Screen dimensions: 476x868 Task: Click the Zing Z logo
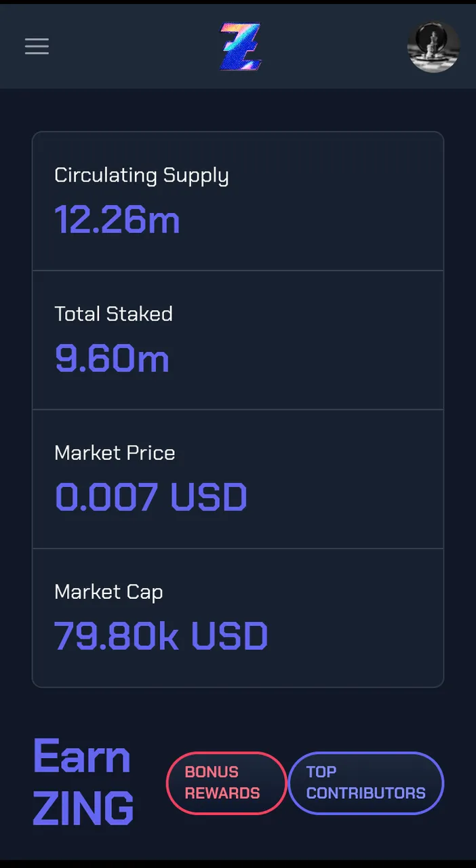point(241,47)
